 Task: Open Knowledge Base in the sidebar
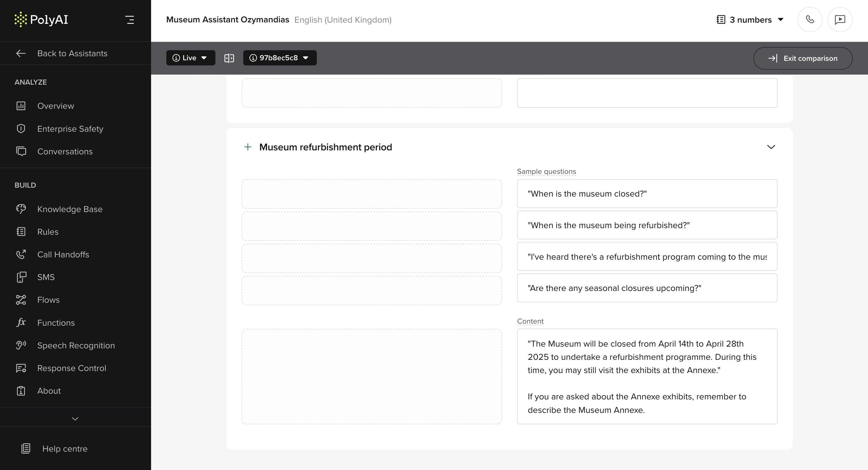click(x=70, y=209)
